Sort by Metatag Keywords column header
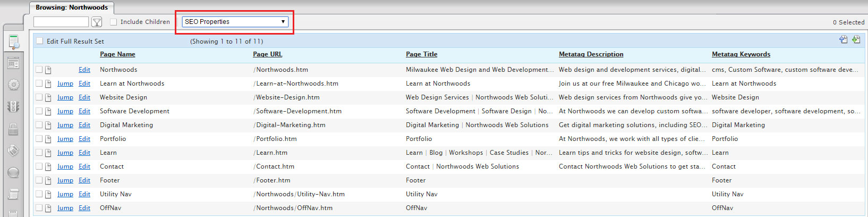Image resolution: width=868 pixels, height=217 pixels. (x=741, y=54)
